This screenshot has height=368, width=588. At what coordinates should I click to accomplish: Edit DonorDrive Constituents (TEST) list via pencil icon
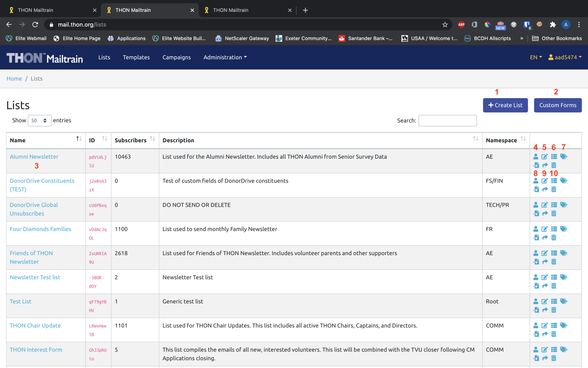coord(545,181)
